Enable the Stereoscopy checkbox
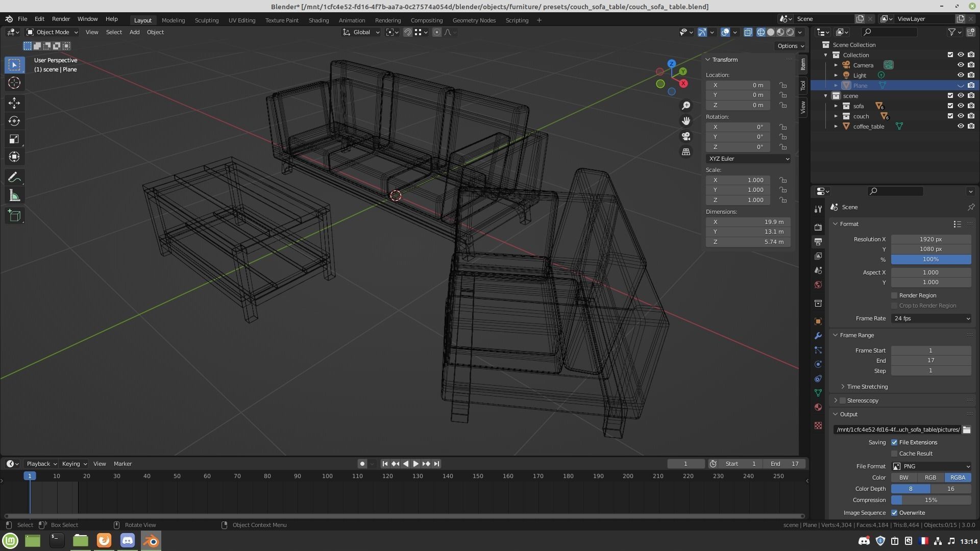This screenshot has width=980, height=551. click(843, 400)
